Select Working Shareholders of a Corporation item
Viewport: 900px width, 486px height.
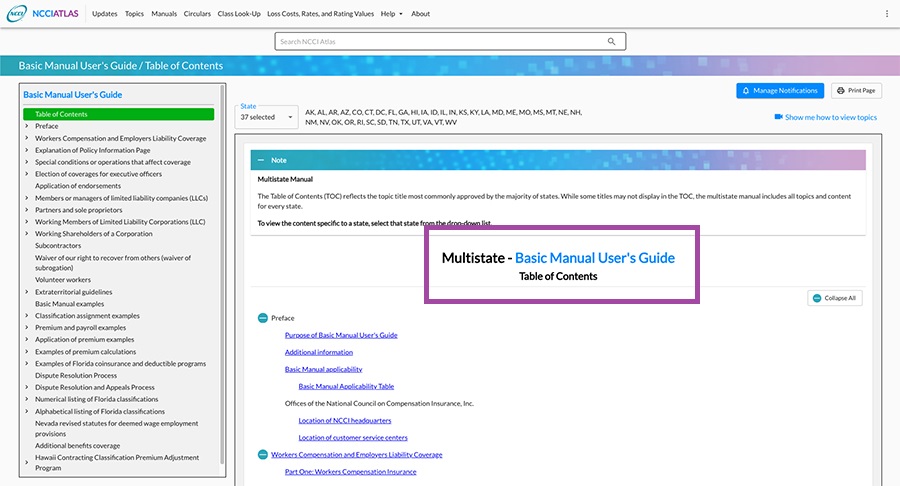[x=94, y=234]
